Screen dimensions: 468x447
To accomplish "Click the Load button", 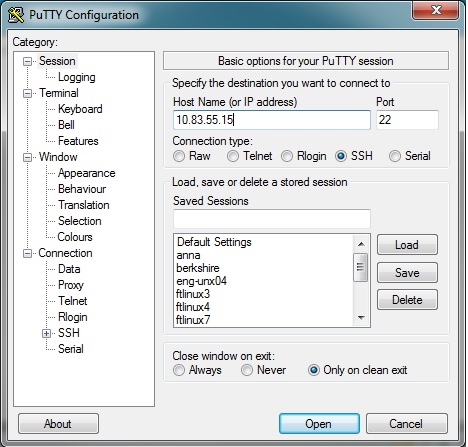I will pos(407,245).
